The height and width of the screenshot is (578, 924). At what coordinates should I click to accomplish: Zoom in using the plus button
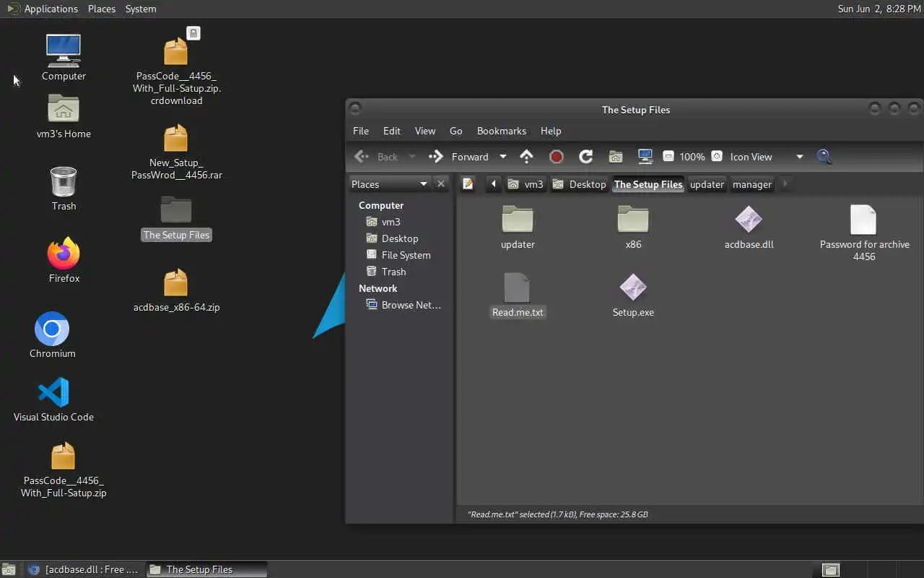click(x=717, y=157)
